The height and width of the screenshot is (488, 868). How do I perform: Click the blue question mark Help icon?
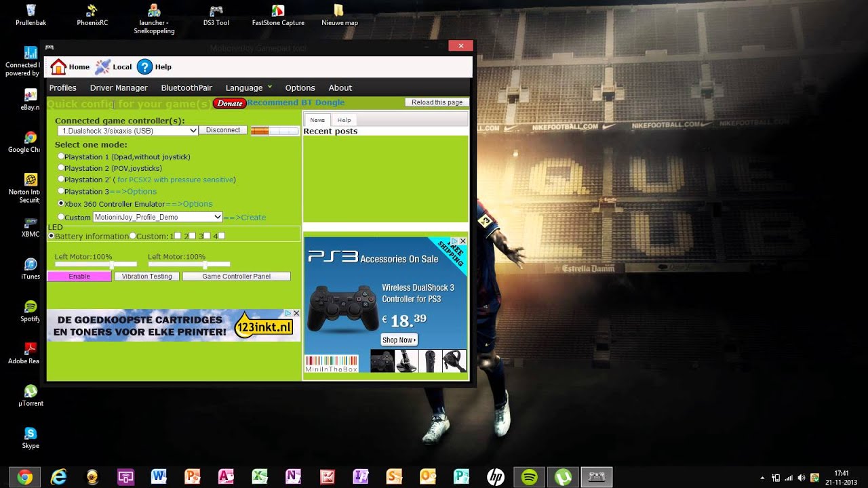144,66
